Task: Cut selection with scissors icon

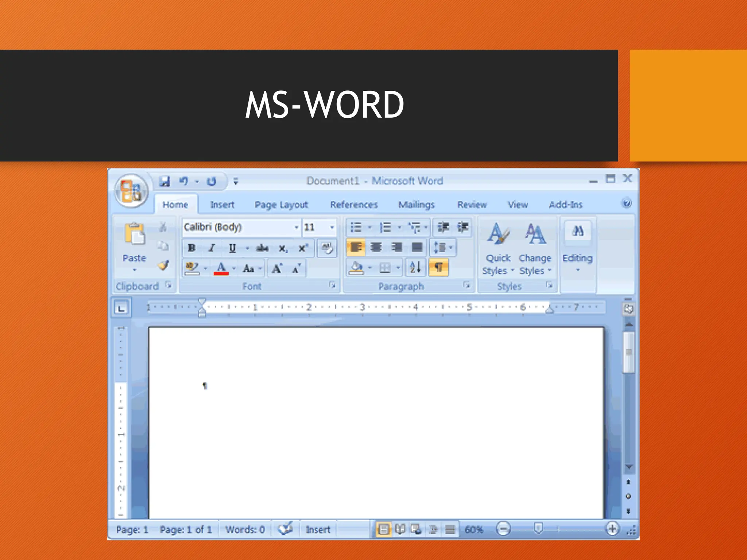Action: click(x=163, y=227)
